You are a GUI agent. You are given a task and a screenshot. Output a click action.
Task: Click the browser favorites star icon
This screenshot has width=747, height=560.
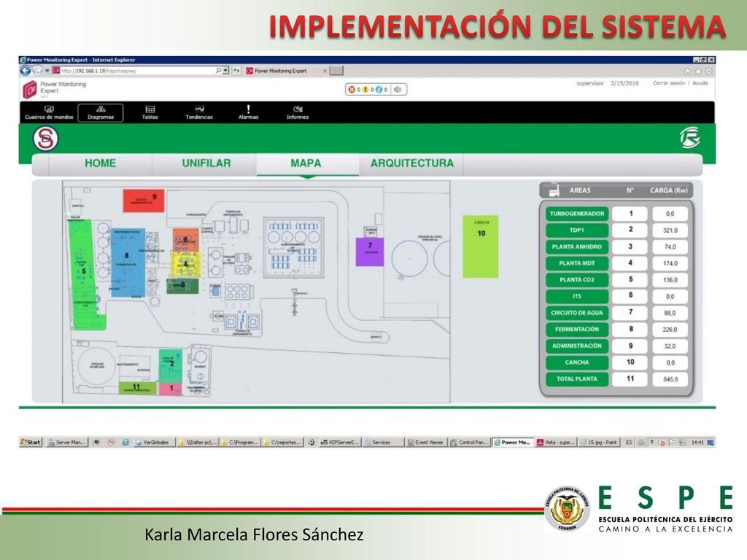click(698, 71)
